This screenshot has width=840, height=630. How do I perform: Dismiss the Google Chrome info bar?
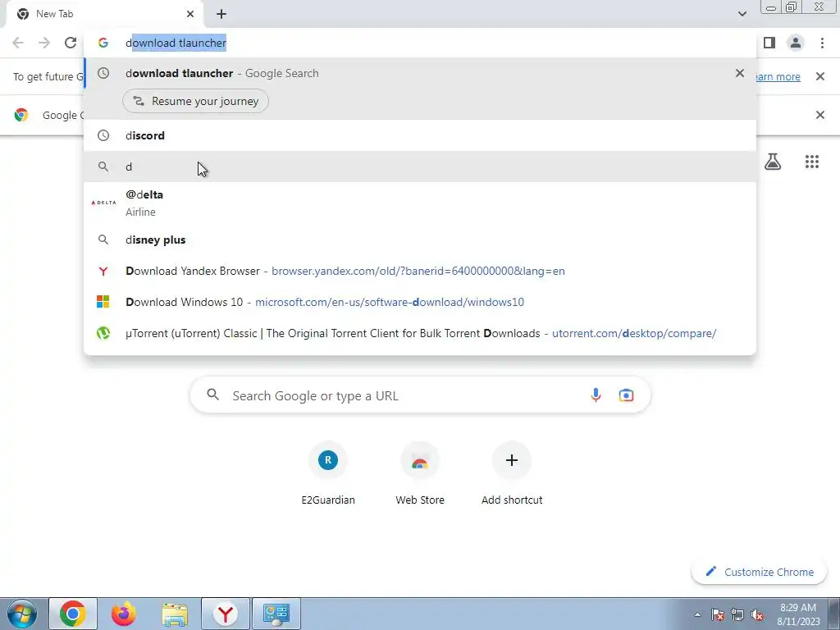point(819,115)
